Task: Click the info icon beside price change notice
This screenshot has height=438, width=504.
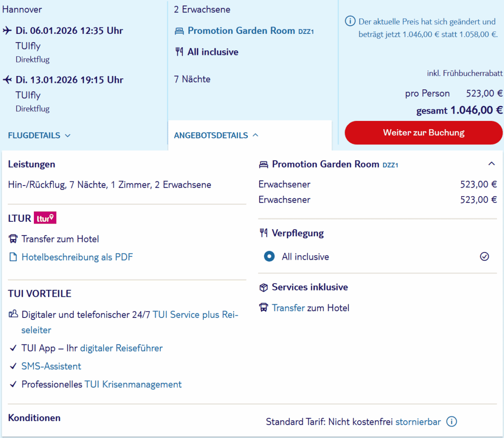Action: [350, 21]
